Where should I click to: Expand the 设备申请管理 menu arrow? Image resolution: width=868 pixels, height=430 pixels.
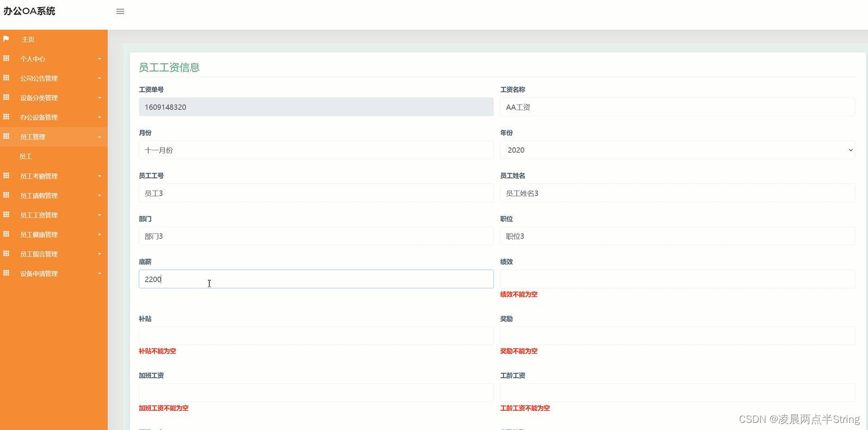click(100, 274)
